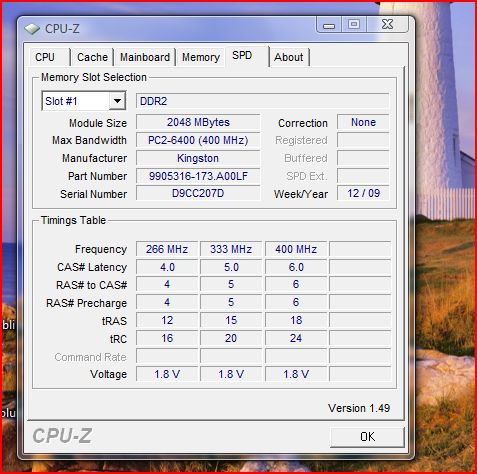The height and width of the screenshot is (474, 477).
Task: Click the Manufacturer label
Action: [94, 158]
